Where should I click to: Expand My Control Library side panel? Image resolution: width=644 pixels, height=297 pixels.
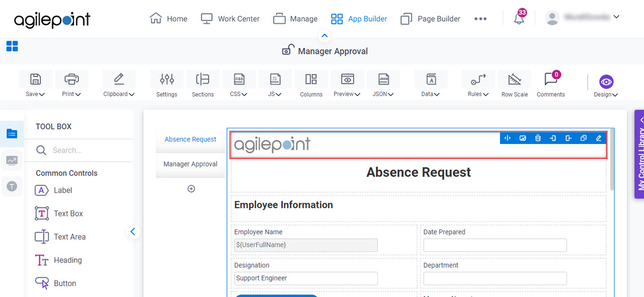639,155
